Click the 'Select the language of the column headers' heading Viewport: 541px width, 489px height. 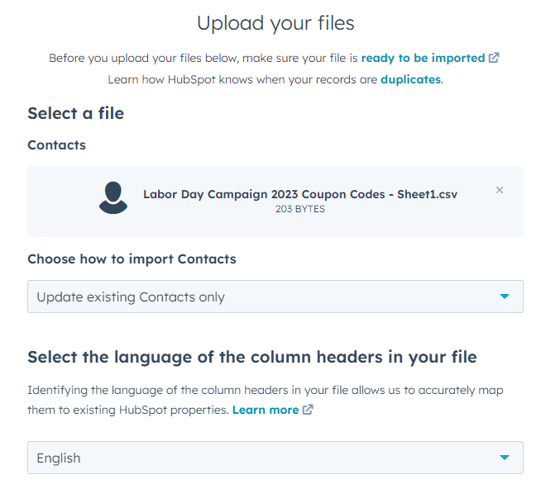252,357
